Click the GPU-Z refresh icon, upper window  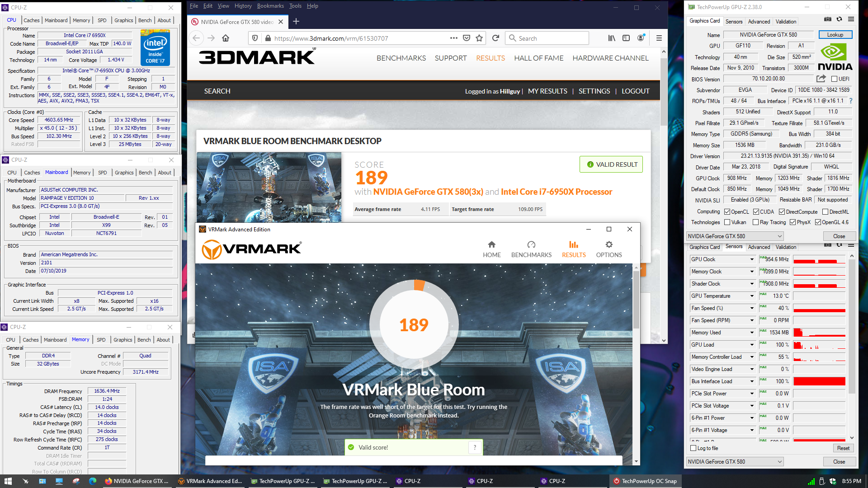coord(839,19)
